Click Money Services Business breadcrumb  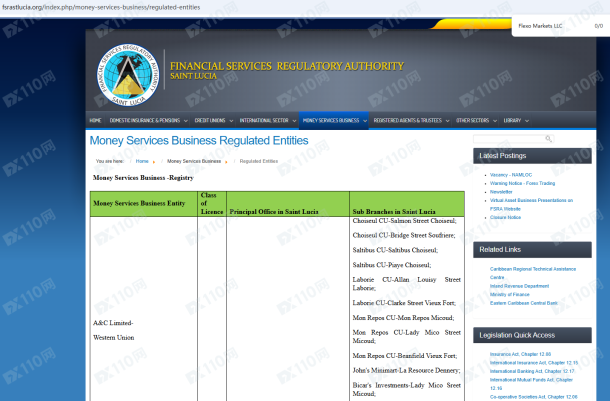click(193, 160)
